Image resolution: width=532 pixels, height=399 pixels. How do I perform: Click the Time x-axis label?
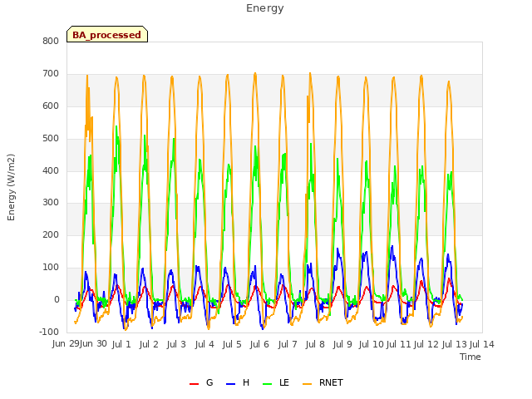(470, 357)
